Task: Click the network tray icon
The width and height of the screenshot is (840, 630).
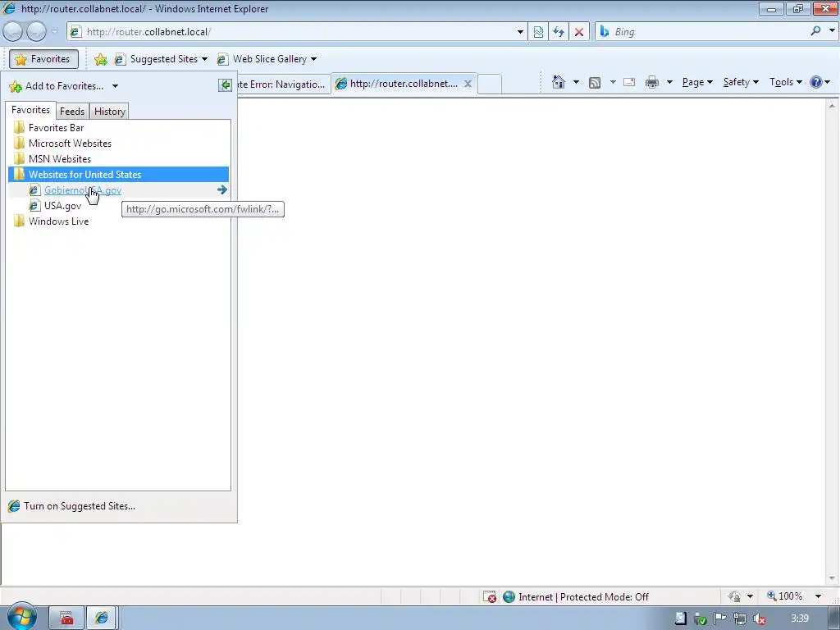Action: coord(739,619)
